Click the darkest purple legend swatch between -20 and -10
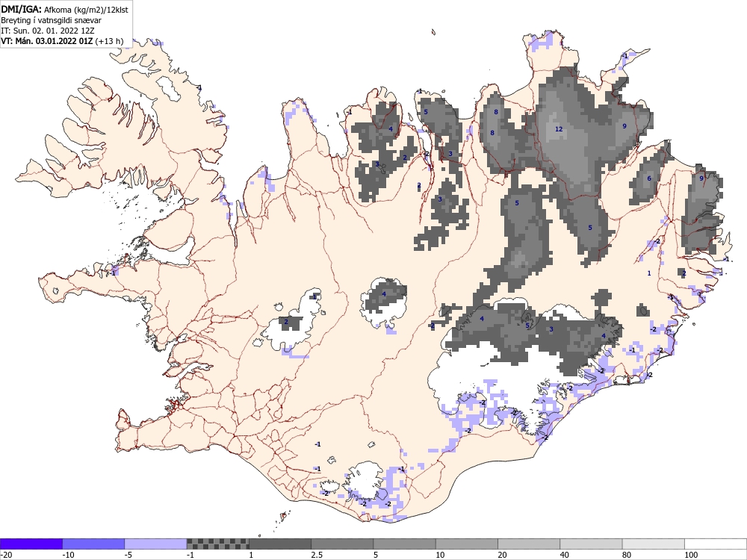The height and width of the screenshot is (560, 747). pyautogui.click(x=31, y=544)
